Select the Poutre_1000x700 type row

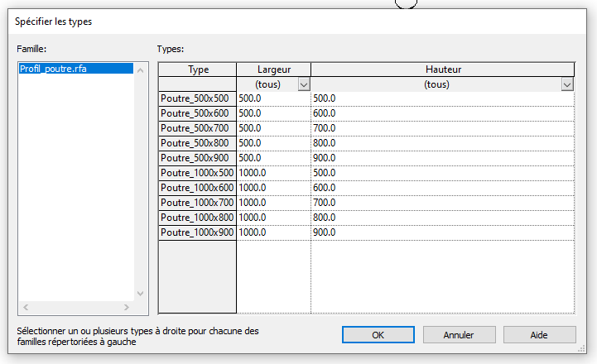[x=197, y=203]
